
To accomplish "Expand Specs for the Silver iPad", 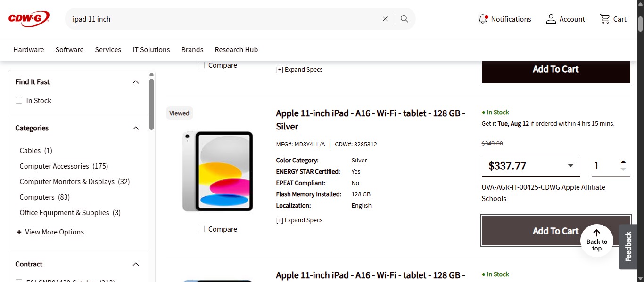I will 299,220.
